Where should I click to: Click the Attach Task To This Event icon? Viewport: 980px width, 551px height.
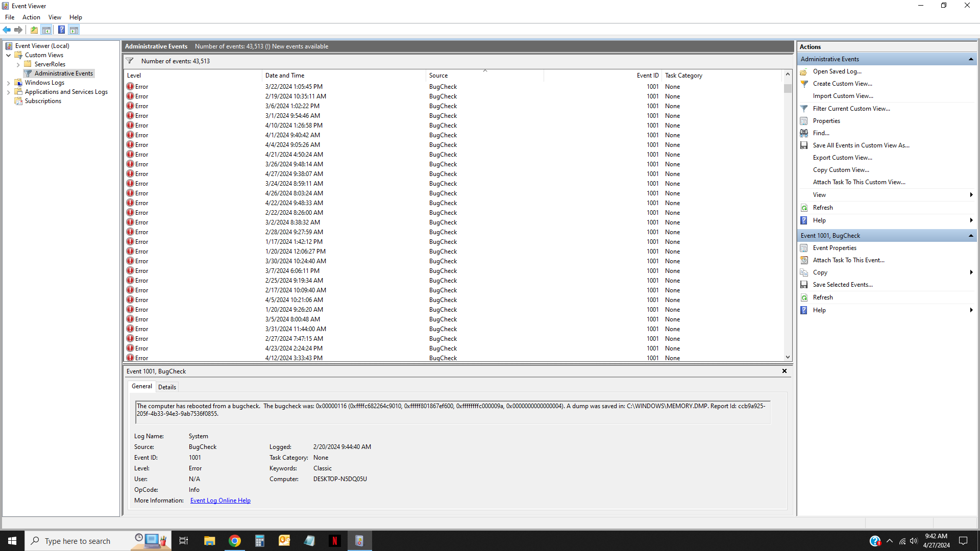804,260
